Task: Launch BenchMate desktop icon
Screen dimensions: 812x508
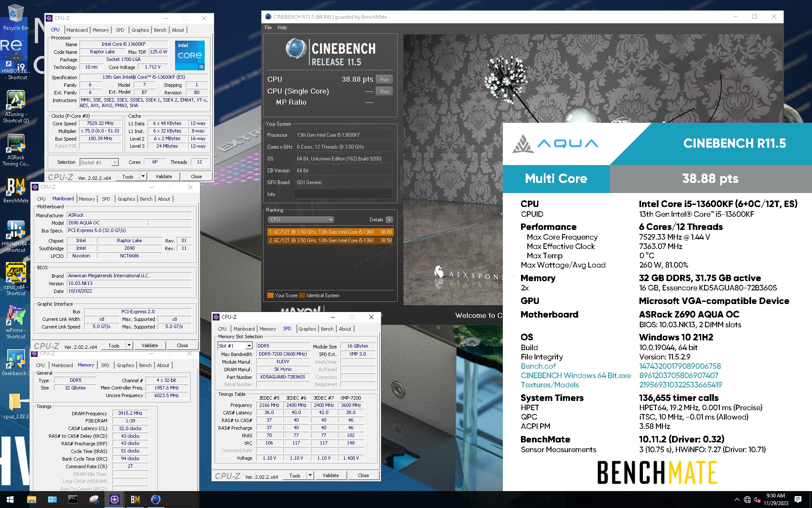Action: 16,190
